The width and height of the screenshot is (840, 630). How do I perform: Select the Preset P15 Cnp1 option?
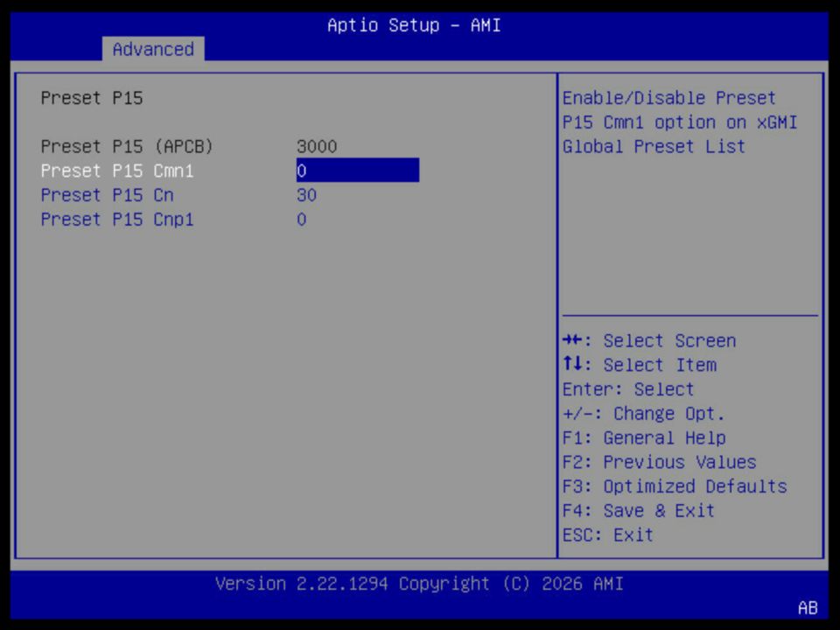coord(117,220)
